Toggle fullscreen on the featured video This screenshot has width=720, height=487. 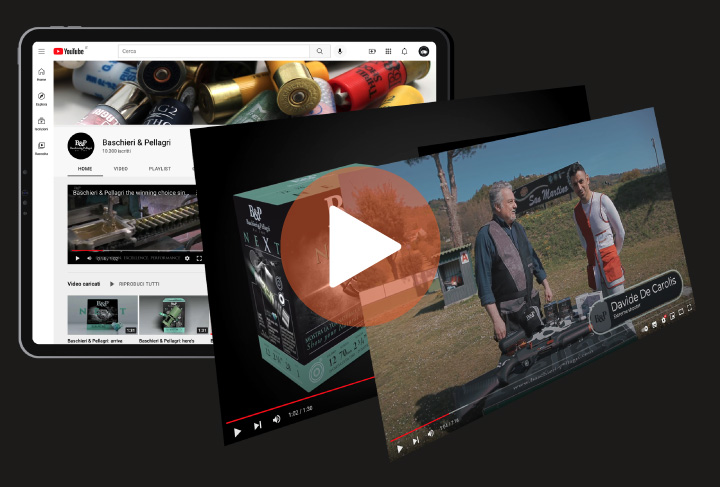pos(199,258)
